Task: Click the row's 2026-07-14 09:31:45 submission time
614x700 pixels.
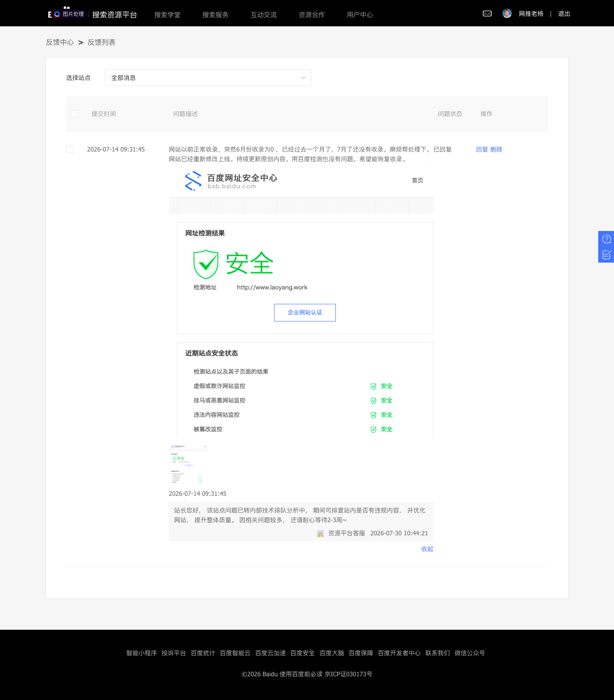Action: click(x=116, y=149)
